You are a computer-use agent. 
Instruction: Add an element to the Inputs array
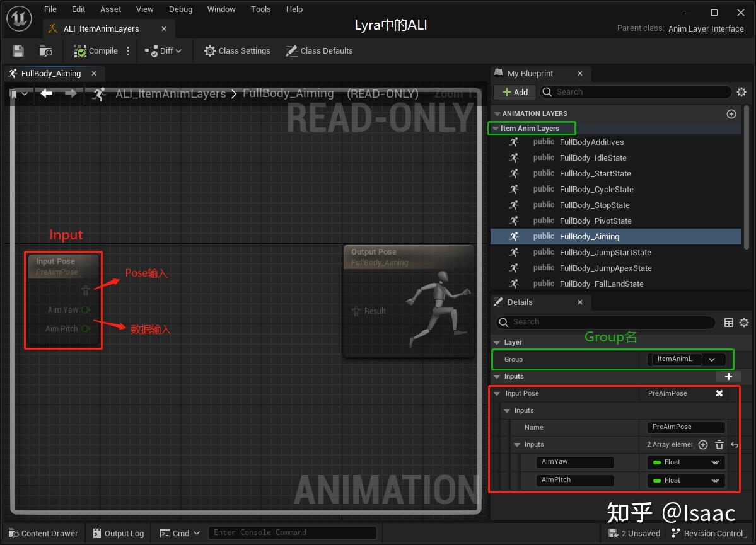[703, 444]
